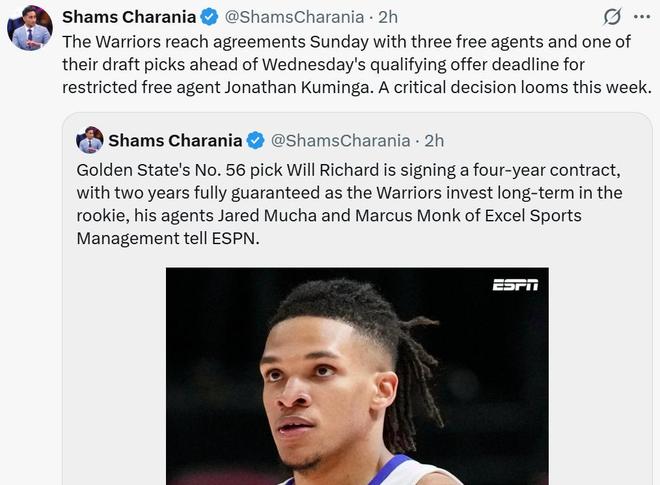Open quoted post text about Will Richard's contract
This screenshot has height=485, width=660.
(349, 204)
